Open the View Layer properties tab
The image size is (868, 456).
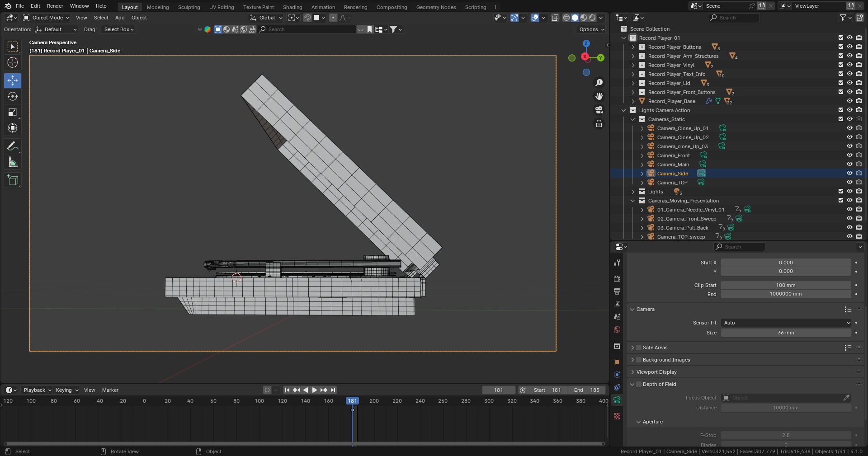click(617, 304)
